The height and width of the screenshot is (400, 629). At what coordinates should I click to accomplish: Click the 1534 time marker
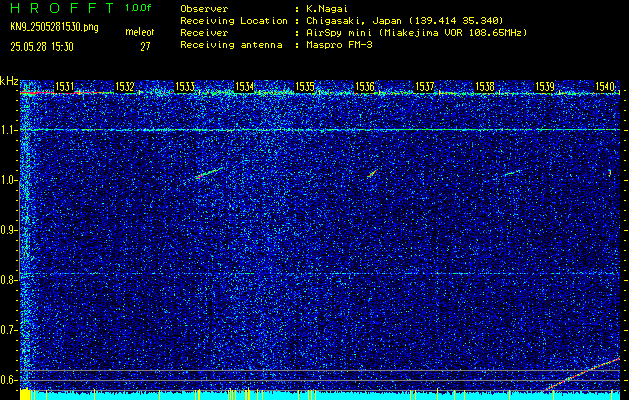(244, 86)
